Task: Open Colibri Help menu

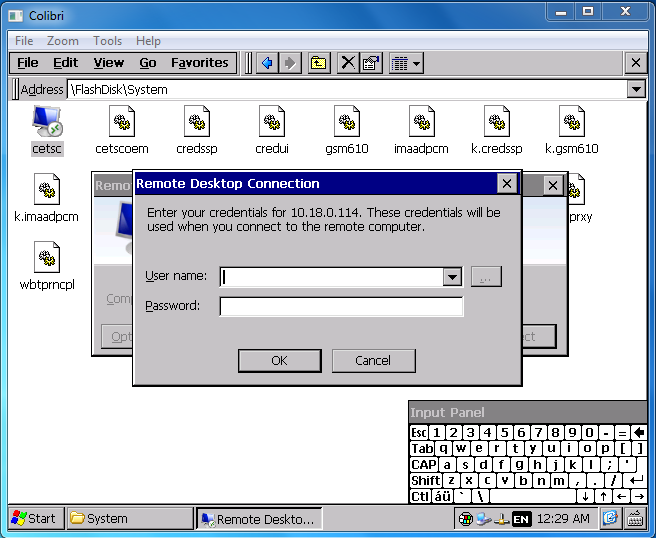Action: [148, 41]
